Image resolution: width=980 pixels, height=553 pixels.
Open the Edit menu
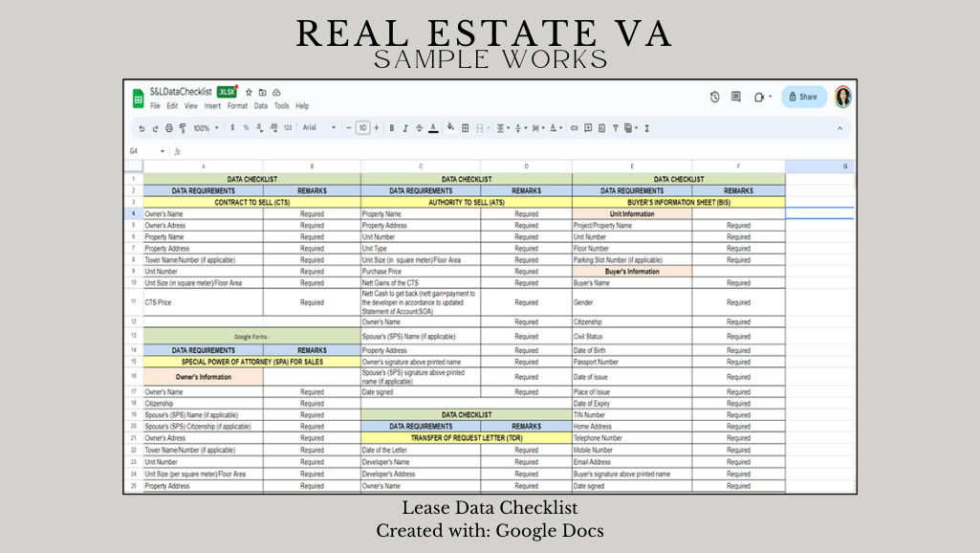[172, 106]
